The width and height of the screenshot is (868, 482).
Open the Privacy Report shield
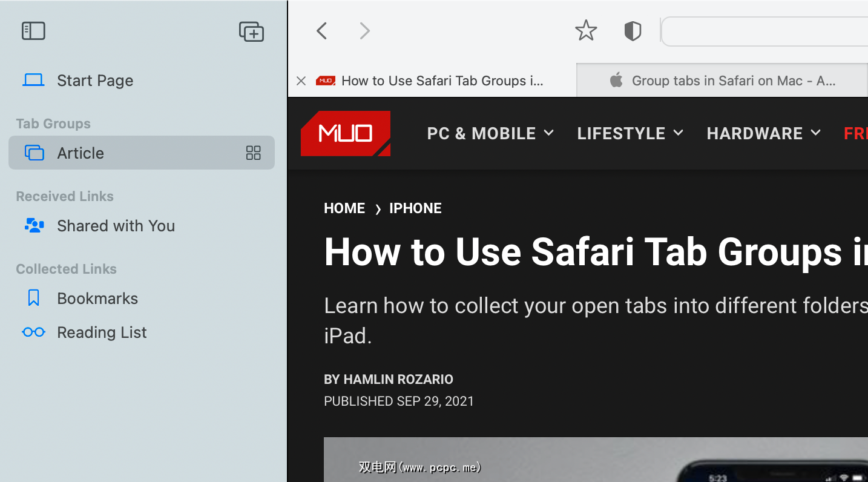click(x=632, y=30)
